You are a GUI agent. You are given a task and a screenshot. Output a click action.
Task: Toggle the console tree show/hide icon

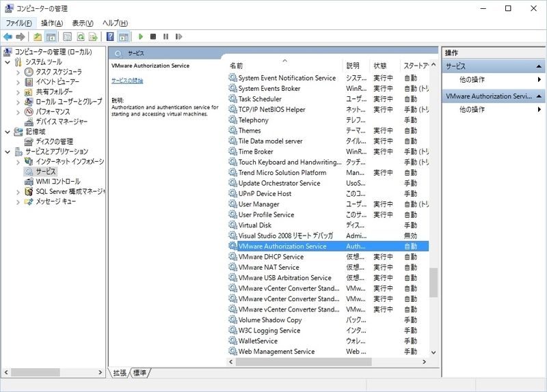[x=51, y=37]
